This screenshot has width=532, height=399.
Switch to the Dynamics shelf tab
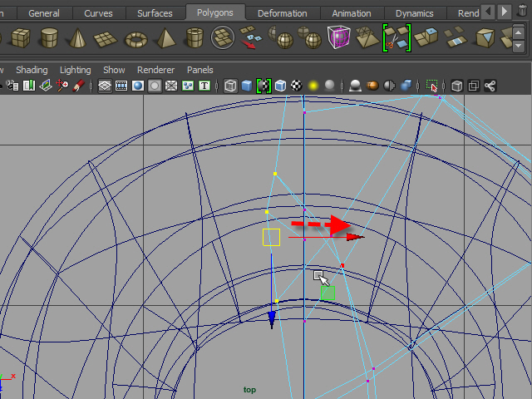[415, 13]
